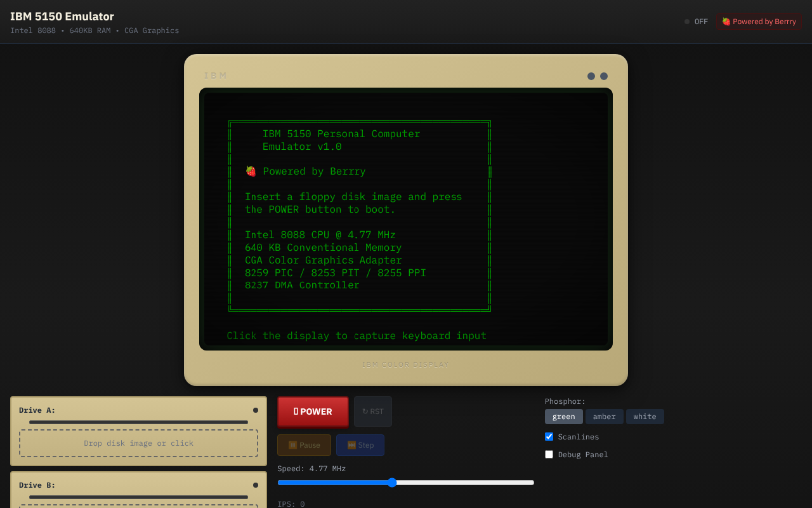Click the red POWER button

pos(313,411)
